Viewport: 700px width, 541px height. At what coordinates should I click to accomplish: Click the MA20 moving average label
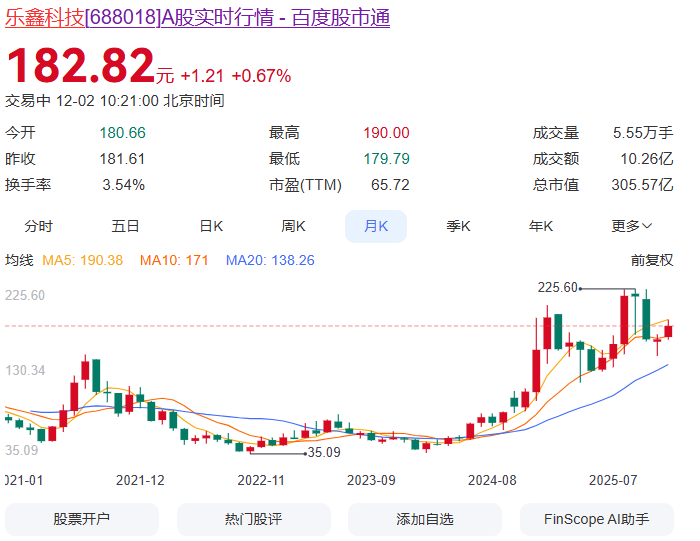(270, 260)
